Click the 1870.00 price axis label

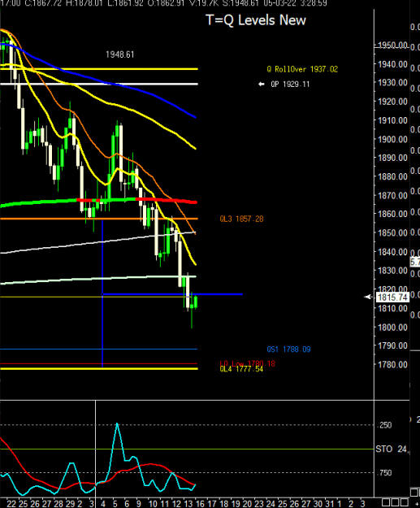(x=393, y=195)
